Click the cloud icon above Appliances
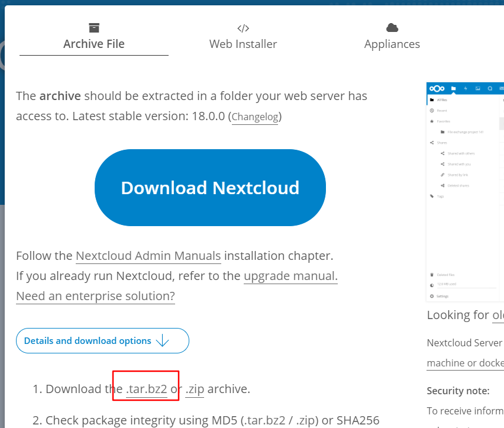 (x=392, y=28)
